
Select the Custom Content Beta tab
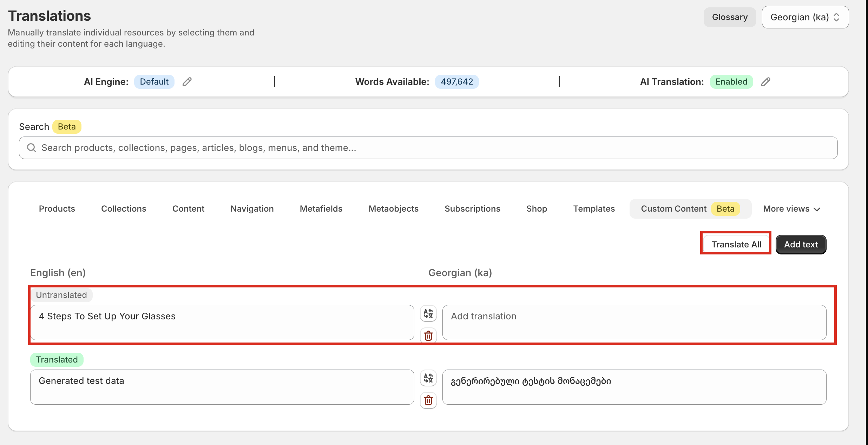(x=690, y=209)
